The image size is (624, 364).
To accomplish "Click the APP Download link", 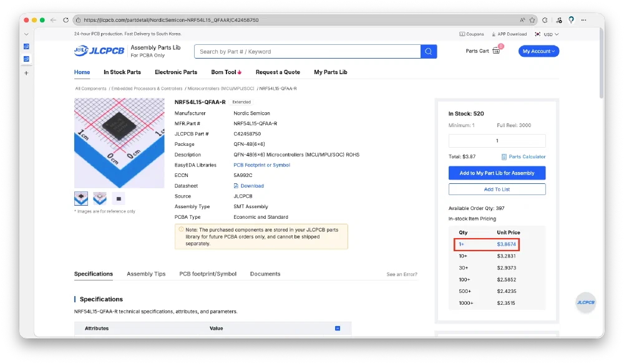I will pyautogui.click(x=509, y=34).
